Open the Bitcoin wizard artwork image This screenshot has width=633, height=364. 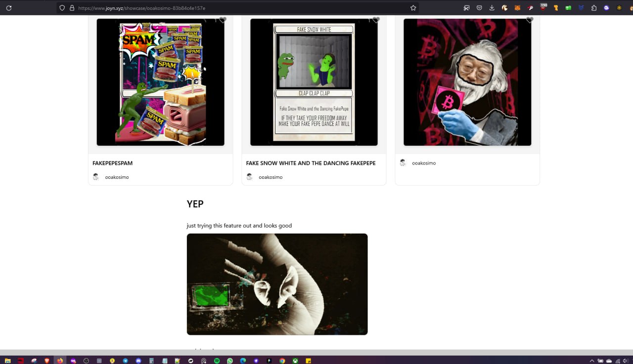[467, 82]
